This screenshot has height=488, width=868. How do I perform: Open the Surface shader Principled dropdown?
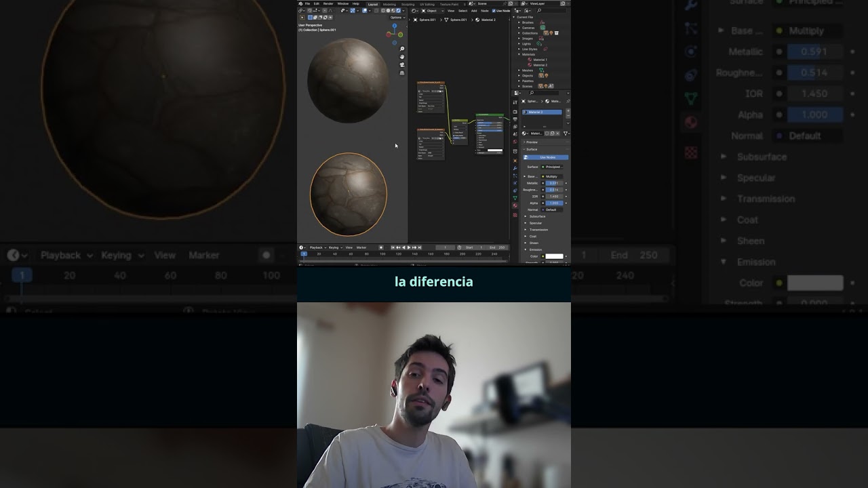click(x=552, y=167)
